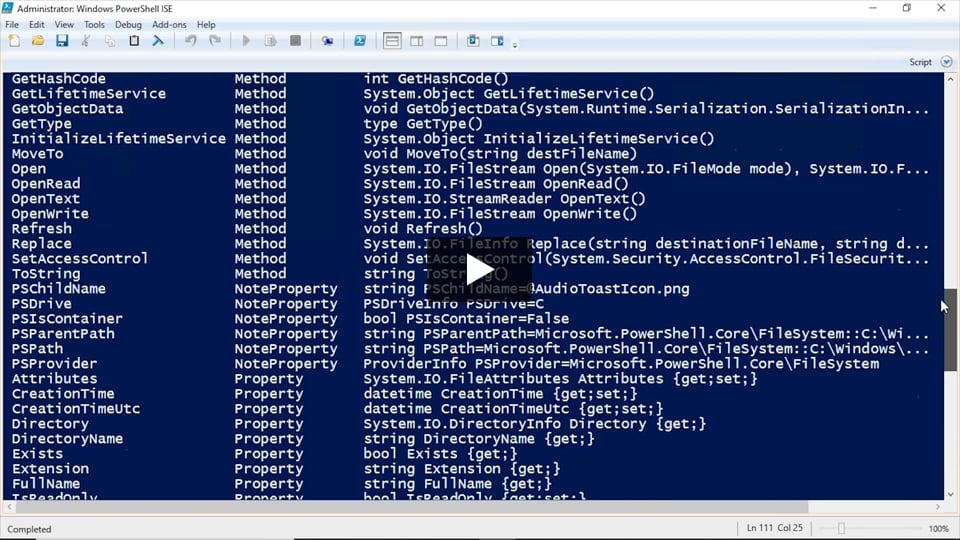The image size is (960, 540).
Task: Click the vertical scrollbar thumb of the console
Action: point(950,330)
